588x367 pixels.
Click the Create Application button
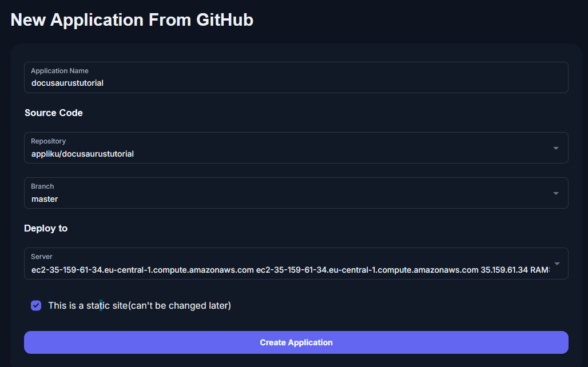click(296, 342)
